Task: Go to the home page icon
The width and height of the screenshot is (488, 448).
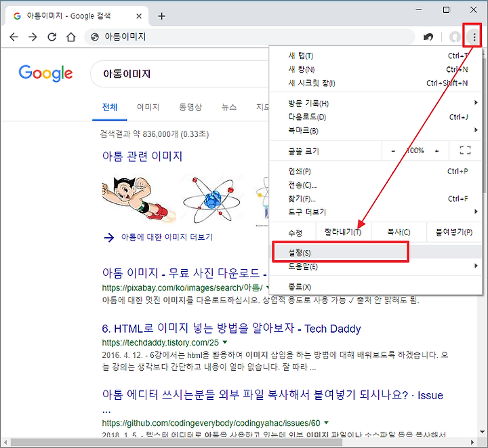Action: coord(71,37)
